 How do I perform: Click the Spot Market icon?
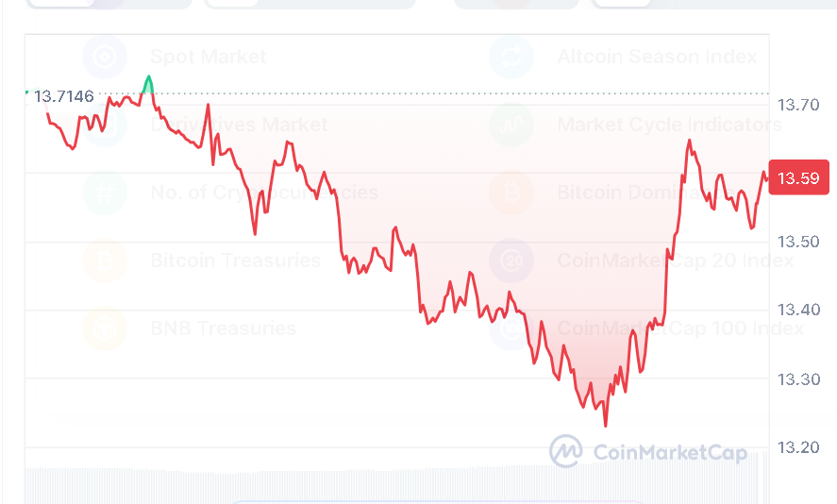click(x=105, y=58)
